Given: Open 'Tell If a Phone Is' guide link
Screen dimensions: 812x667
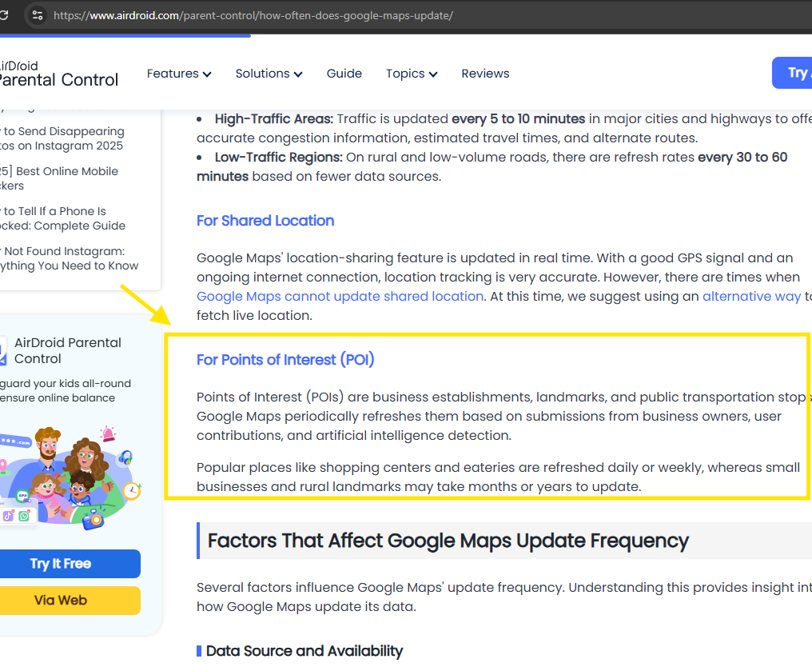Looking at the screenshot, I should [62, 218].
